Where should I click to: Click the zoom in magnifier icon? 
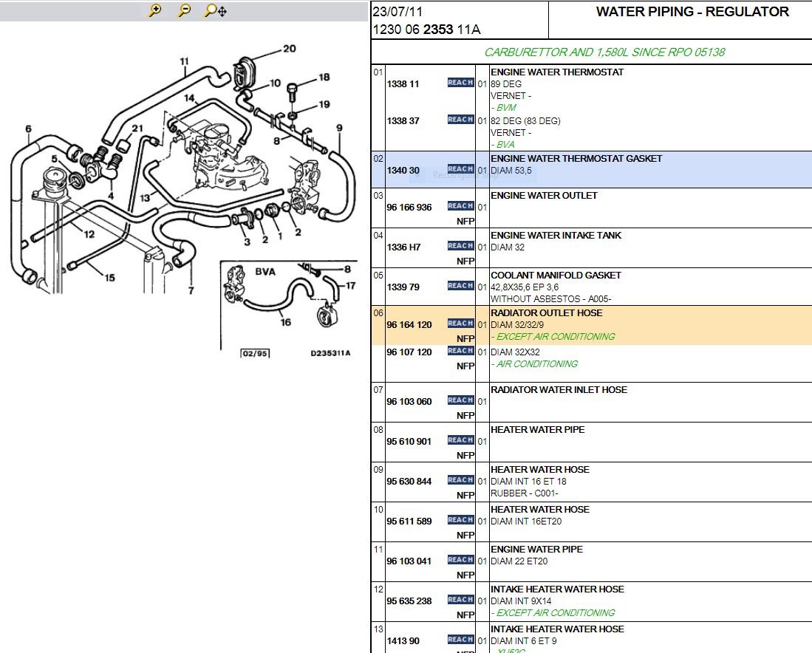coord(154,10)
